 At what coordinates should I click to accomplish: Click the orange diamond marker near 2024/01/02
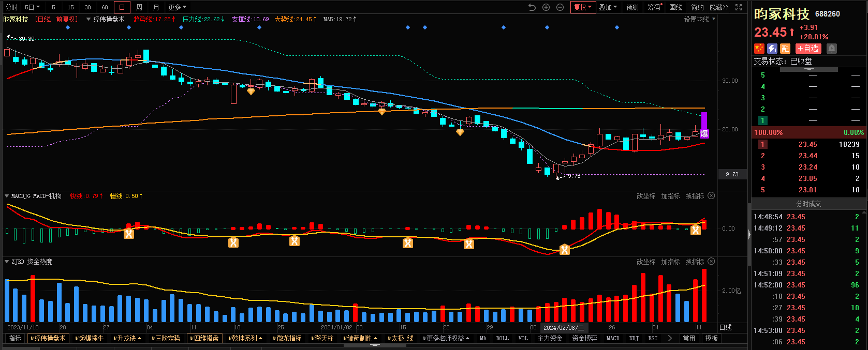[382, 111]
